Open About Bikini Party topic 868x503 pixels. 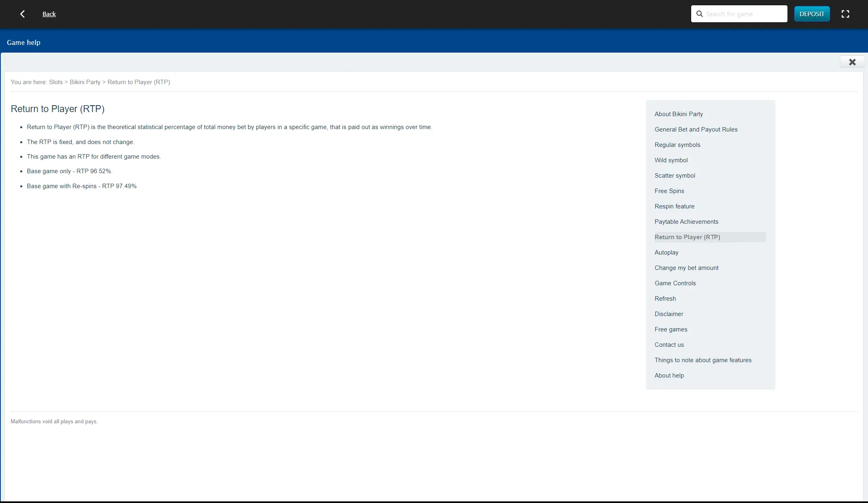point(679,114)
